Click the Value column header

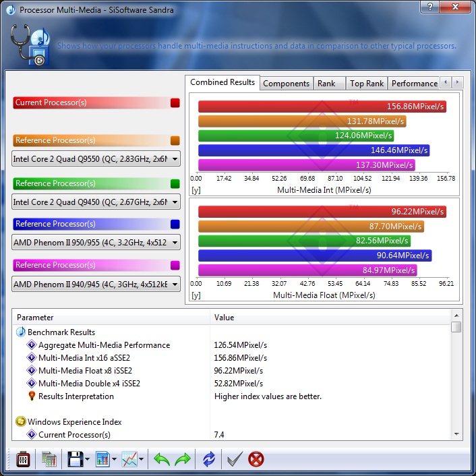coord(330,318)
